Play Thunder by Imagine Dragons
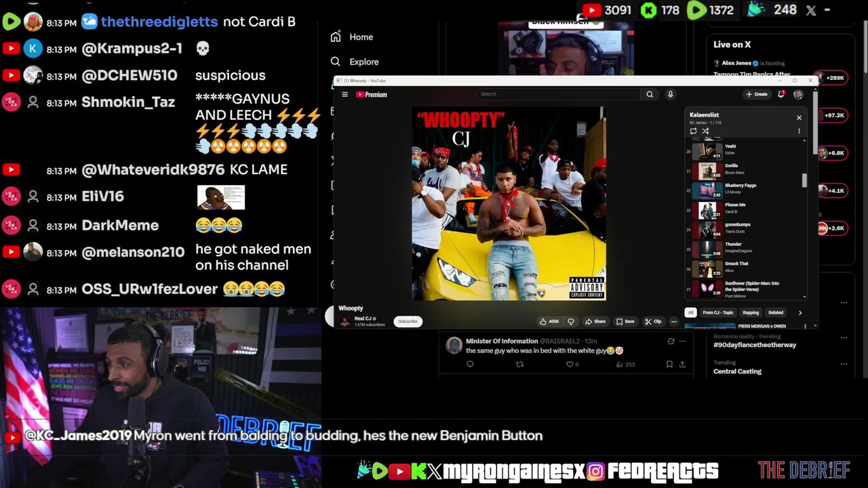 pyautogui.click(x=746, y=248)
